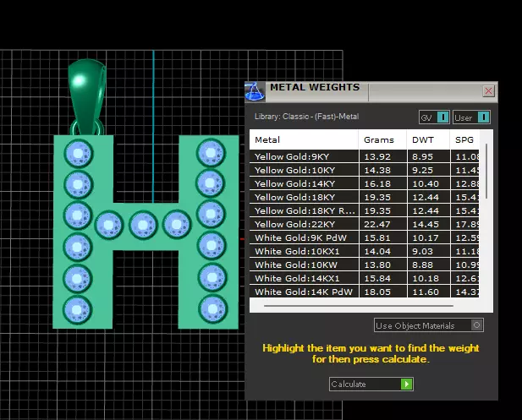Click the horizontal scrollbar of metal list
The height and width of the screenshot is (420, 522).
[359, 306]
